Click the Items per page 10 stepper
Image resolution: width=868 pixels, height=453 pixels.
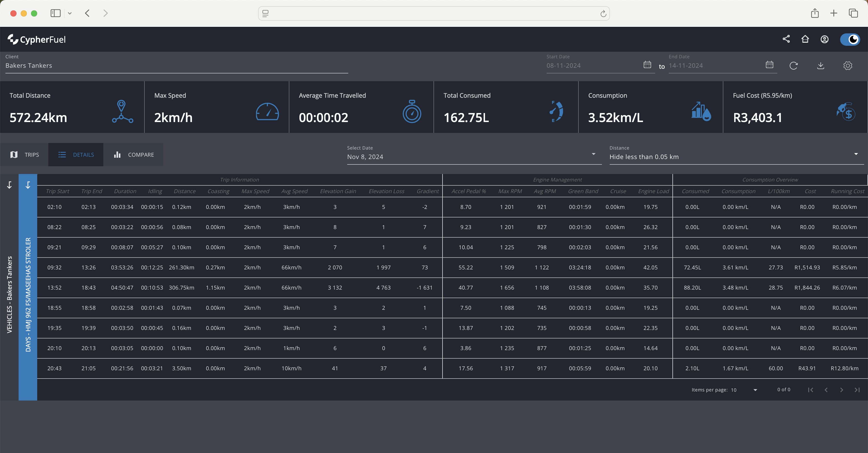click(x=755, y=389)
